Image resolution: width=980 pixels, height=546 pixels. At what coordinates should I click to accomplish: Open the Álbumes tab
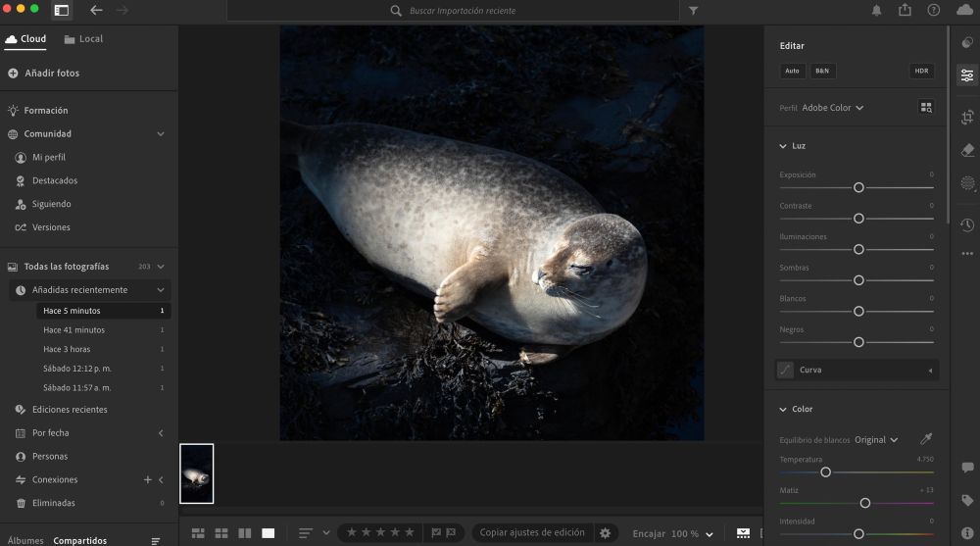[x=25, y=540]
